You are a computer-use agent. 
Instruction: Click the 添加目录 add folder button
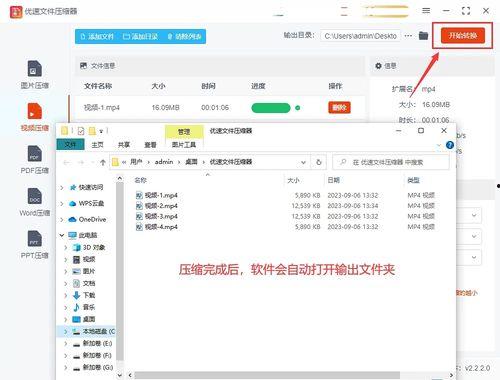tap(140, 36)
